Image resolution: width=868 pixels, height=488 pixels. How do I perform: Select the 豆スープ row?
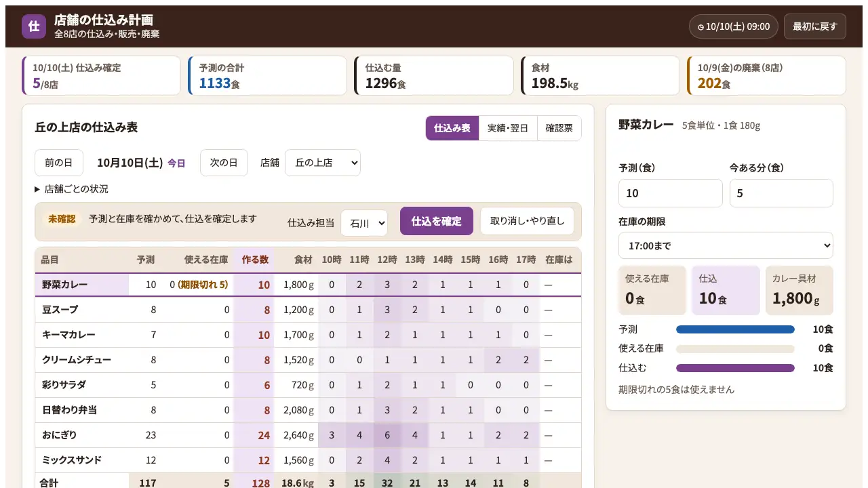[308, 310]
